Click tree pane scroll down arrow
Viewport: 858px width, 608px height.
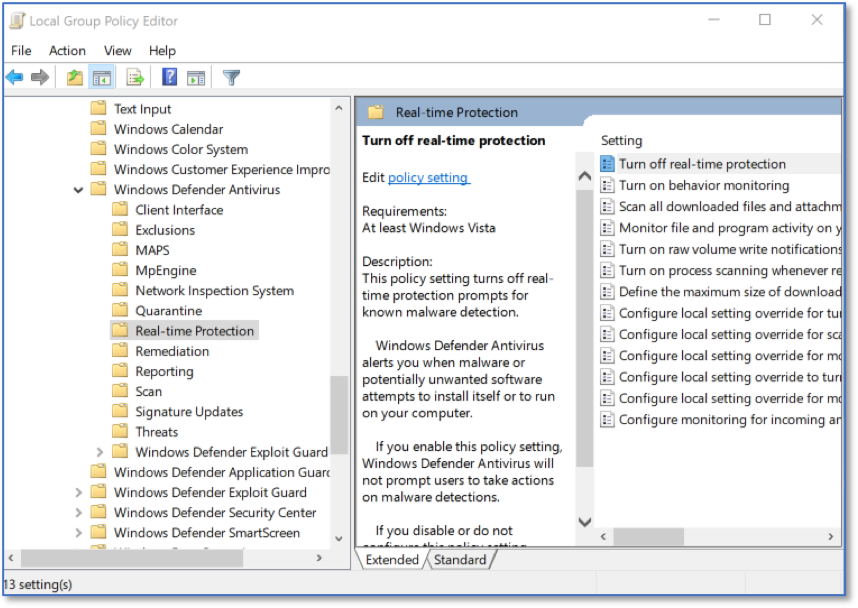[x=339, y=538]
